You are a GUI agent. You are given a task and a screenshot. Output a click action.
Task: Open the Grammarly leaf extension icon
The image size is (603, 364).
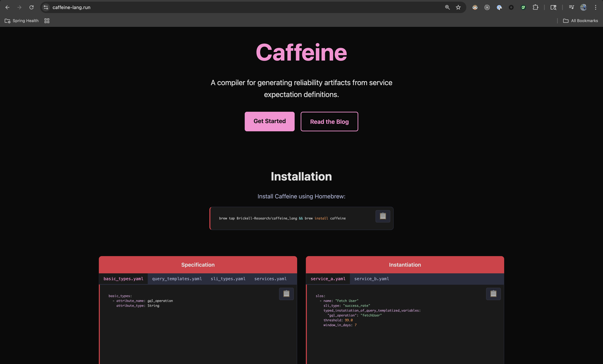523,7
